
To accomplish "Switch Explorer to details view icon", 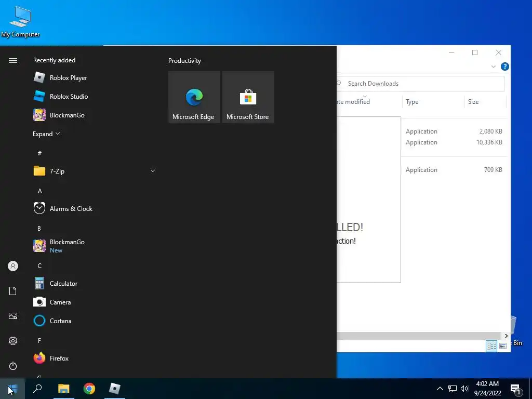I will 491,346.
